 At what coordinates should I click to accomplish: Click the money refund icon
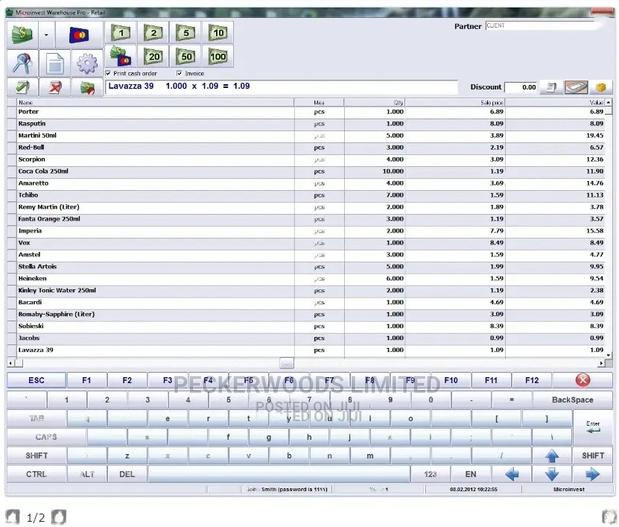[x=87, y=87]
